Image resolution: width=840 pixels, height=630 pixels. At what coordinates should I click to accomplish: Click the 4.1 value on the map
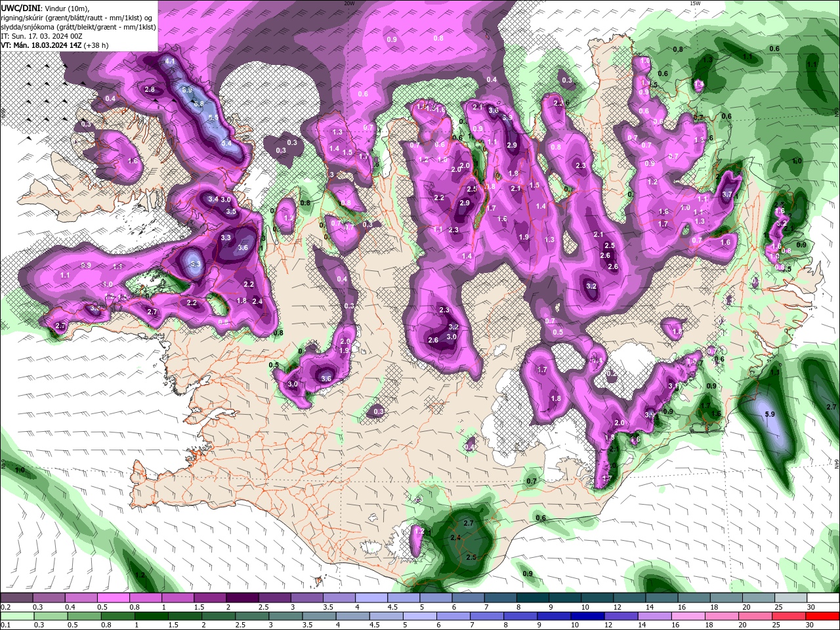click(169, 61)
